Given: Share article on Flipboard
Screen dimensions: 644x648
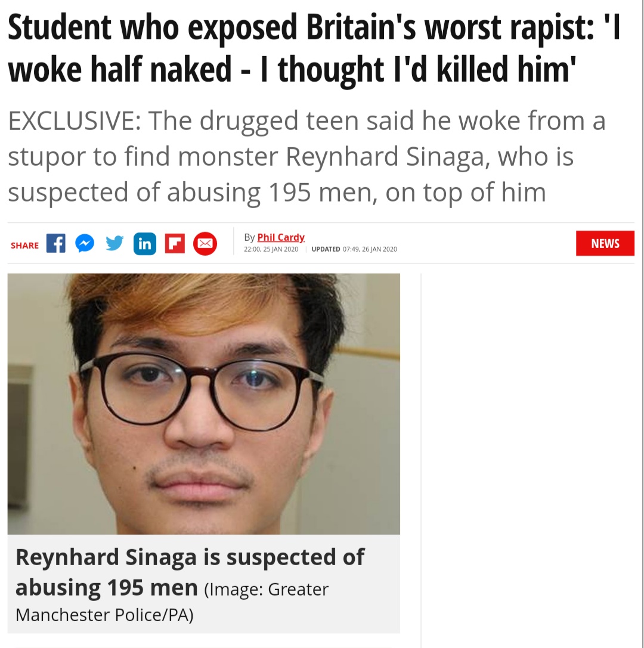Looking at the screenshot, I should (175, 243).
